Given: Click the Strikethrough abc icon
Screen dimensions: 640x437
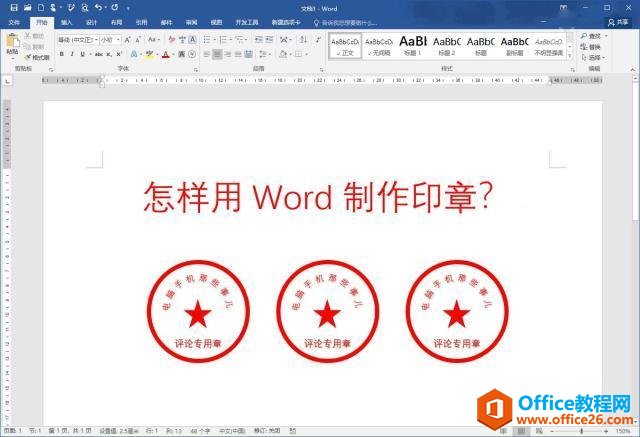Looking at the screenshot, I should coord(99,54).
